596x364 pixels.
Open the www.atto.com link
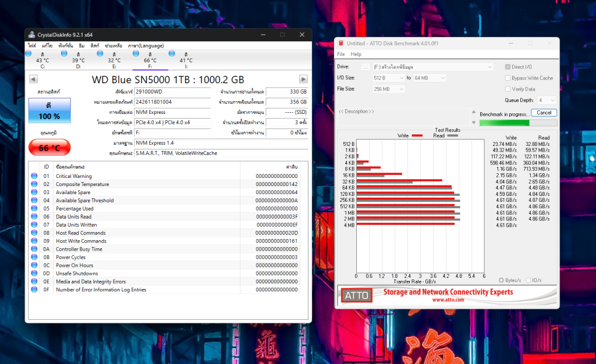[x=448, y=300]
